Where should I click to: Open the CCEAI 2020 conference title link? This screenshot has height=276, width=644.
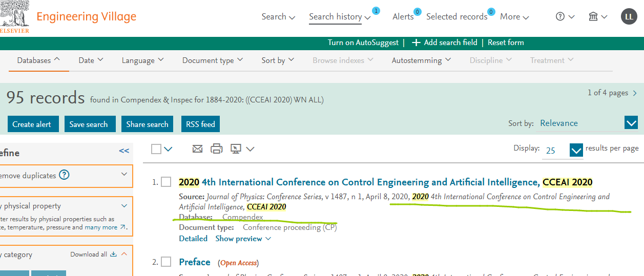point(385,182)
